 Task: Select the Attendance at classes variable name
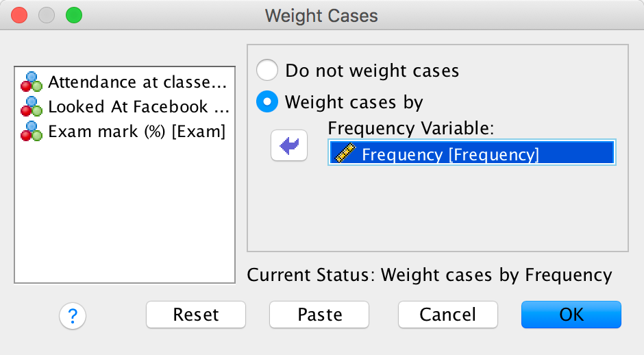tap(136, 82)
